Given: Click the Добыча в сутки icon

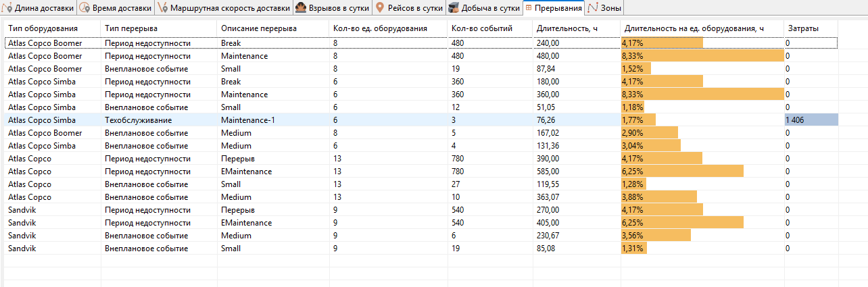Looking at the screenshot, I should tap(454, 8).
